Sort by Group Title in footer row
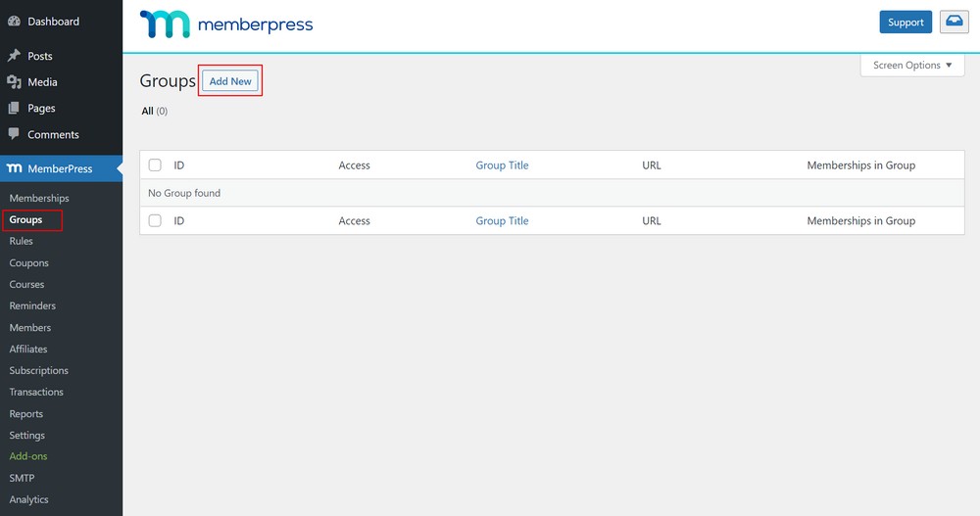This screenshot has width=980, height=516. (502, 220)
